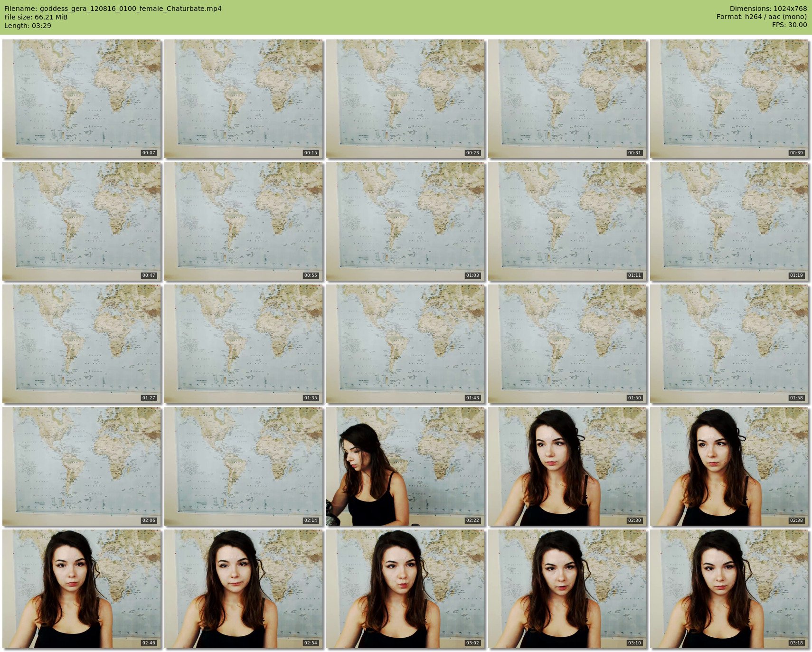Image resolution: width=812 pixels, height=652 pixels.
Task: Click the Filename text in the header
Action: click(x=113, y=9)
